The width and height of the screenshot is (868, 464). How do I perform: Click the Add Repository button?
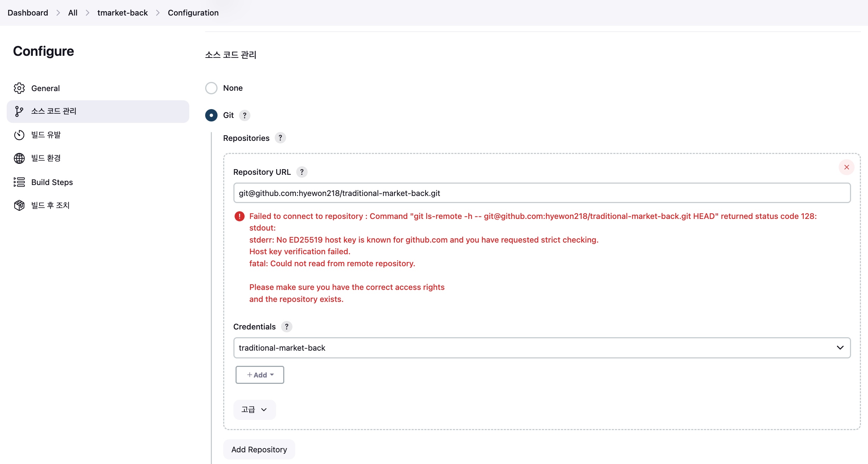(x=259, y=450)
